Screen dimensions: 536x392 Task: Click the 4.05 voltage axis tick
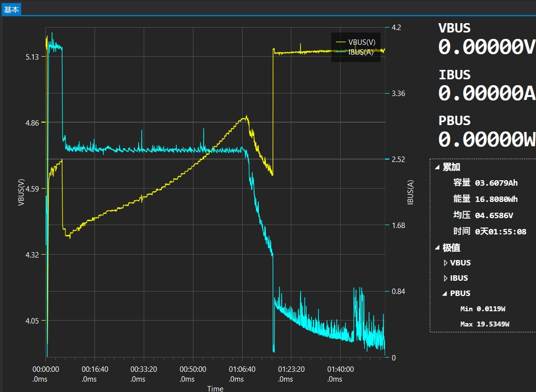(x=32, y=321)
